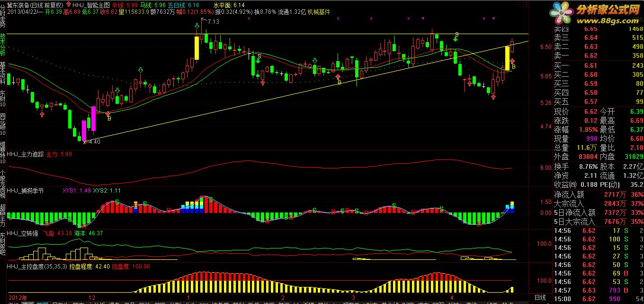Show the 个股龙虎榜 sidebar tab
The width and height of the screenshot is (644, 304).
3,183
